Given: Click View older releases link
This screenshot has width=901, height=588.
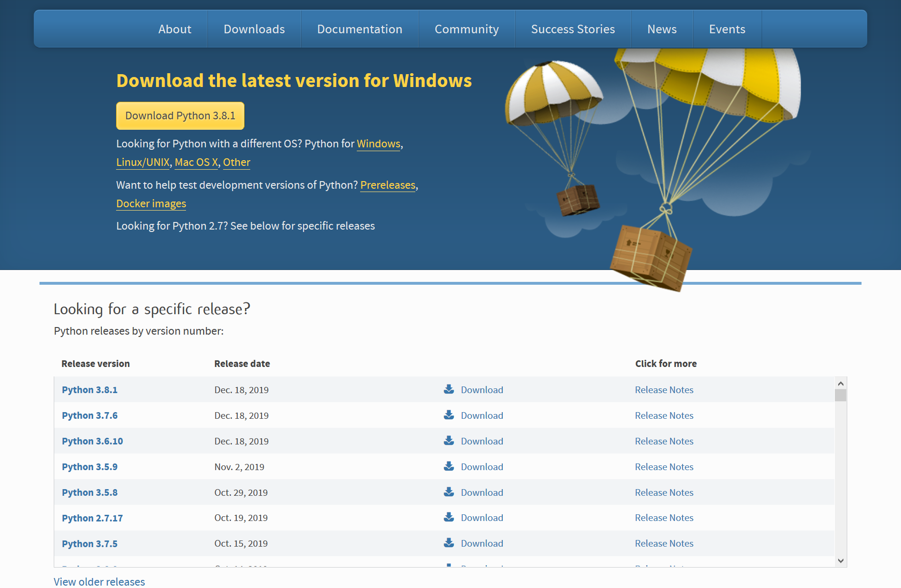Looking at the screenshot, I should 99,582.
